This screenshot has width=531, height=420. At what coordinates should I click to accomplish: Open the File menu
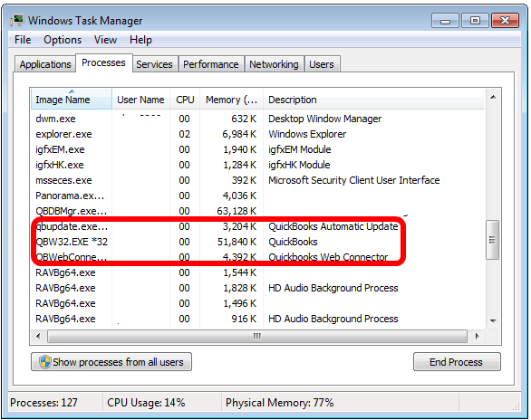tap(23, 40)
